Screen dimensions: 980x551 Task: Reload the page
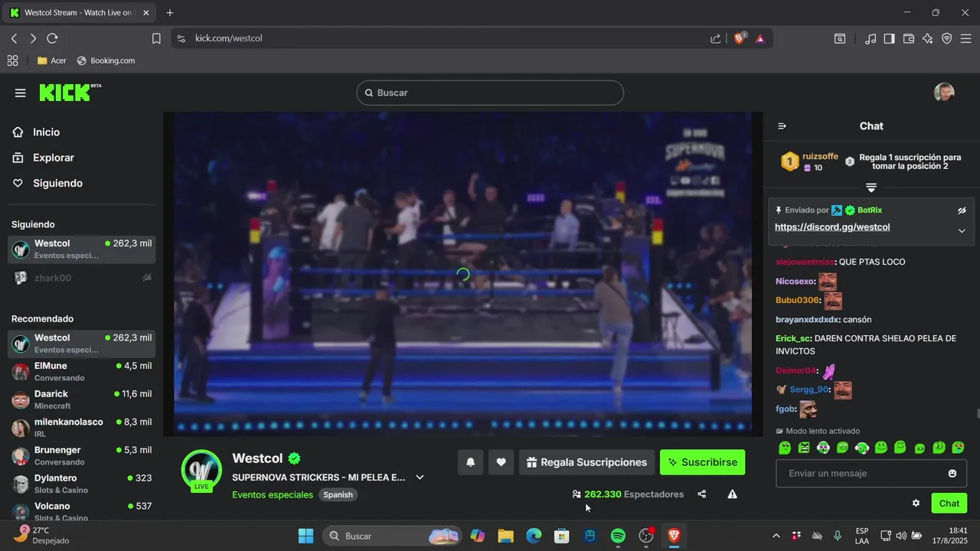(52, 38)
